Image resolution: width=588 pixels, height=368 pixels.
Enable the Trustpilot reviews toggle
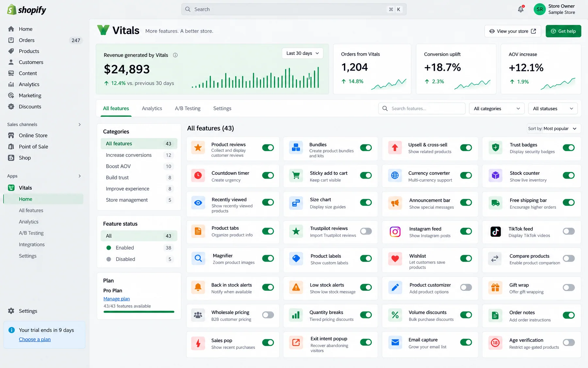366,231
